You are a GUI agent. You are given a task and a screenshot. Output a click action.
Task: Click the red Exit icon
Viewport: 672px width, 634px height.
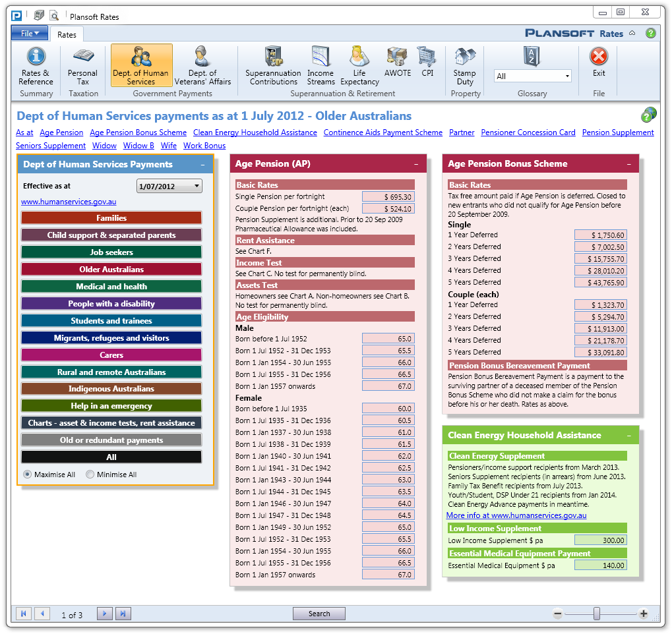point(599,56)
